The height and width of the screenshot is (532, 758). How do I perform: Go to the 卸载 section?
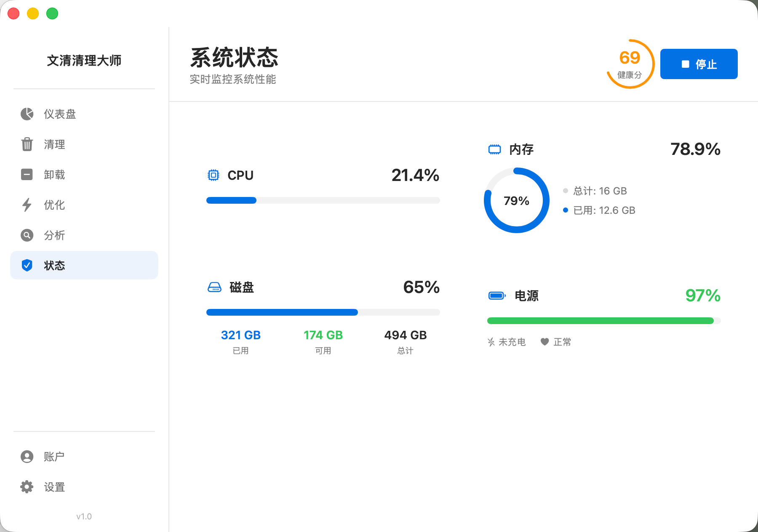[x=84, y=175]
